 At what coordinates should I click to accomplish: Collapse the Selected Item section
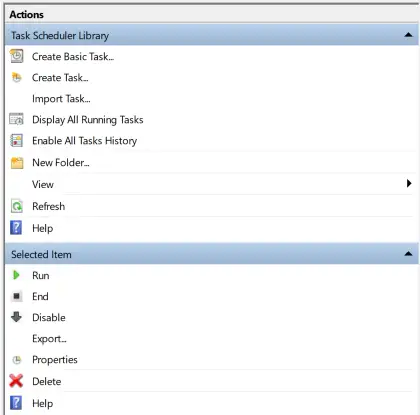point(408,254)
